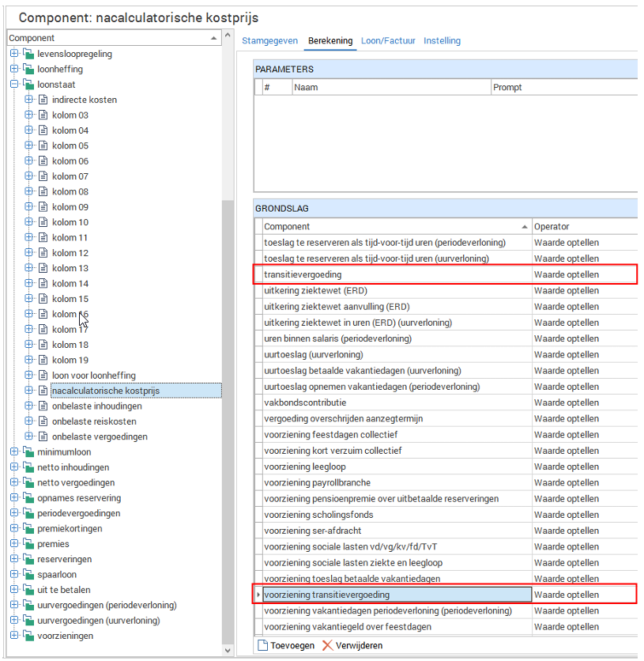644x661 pixels.
Task: Click the green folder icon beside loonheffing
Action: 28,70
